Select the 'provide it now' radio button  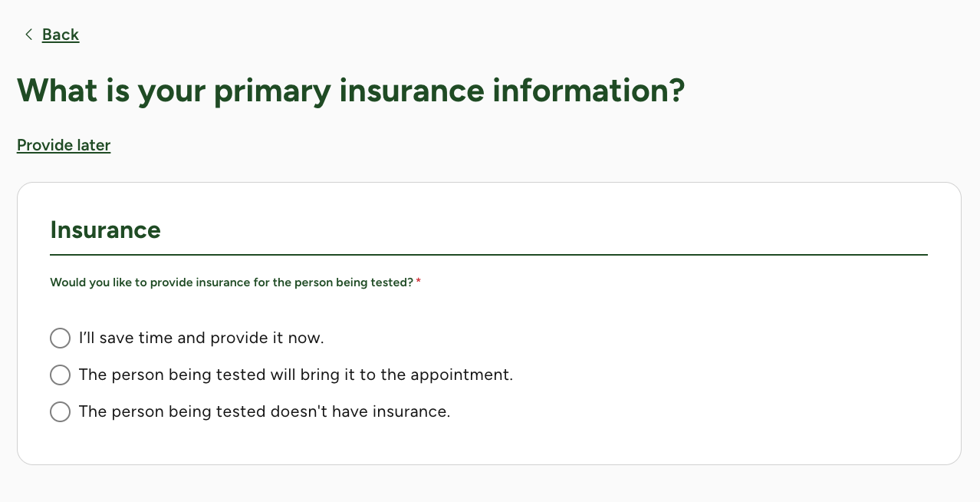[x=60, y=338]
